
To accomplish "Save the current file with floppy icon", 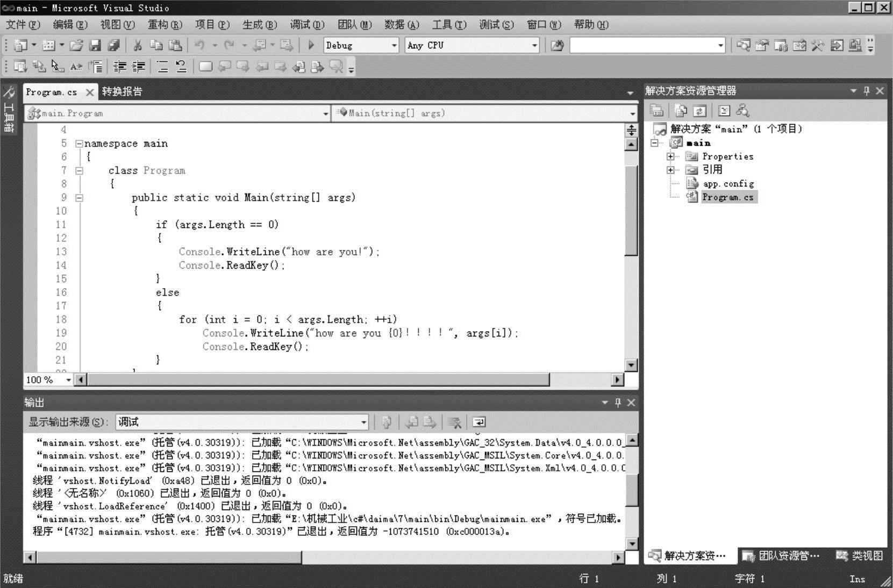I will tap(95, 45).
